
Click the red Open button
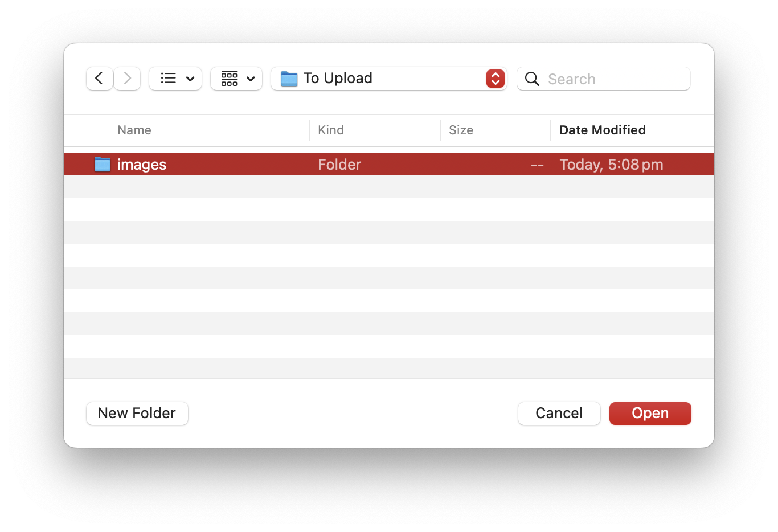pyautogui.click(x=650, y=414)
